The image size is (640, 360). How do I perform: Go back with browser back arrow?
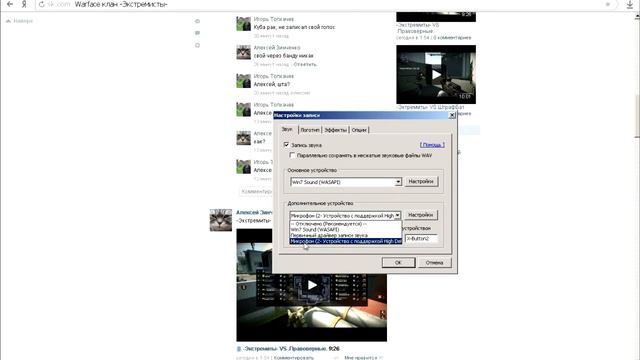click(x=10, y=4)
